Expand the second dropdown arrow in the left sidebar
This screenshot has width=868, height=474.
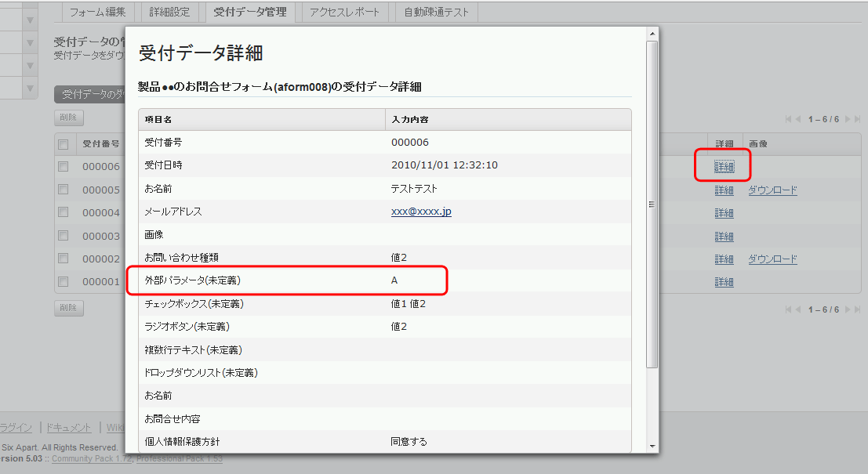pos(29,43)
